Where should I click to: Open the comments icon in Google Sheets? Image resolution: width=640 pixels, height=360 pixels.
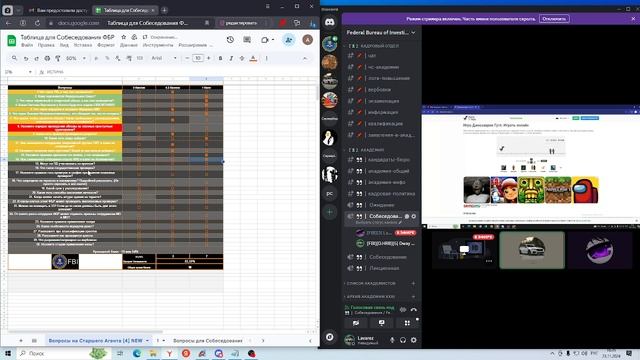[x=247, y=40]
